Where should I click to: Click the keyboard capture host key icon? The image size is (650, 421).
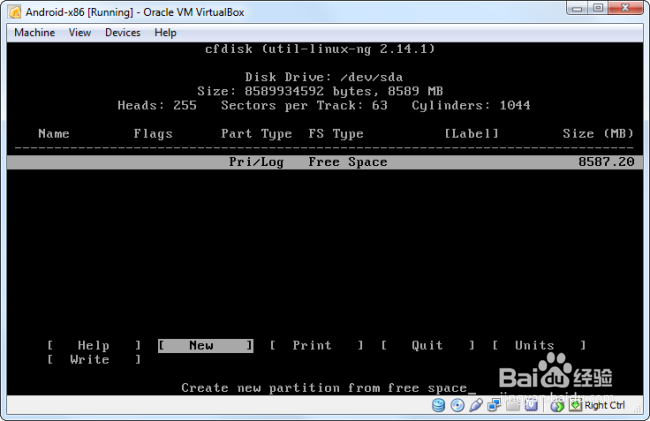575,405
